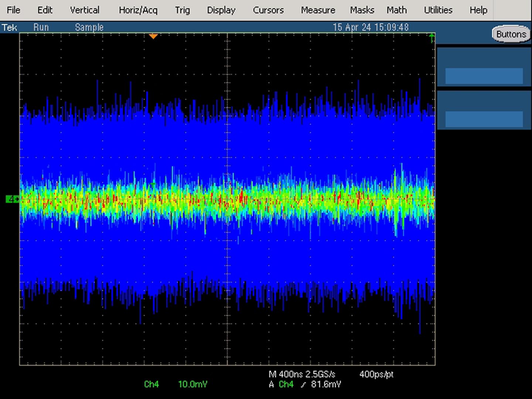Open the Display menu

point(221,10)
